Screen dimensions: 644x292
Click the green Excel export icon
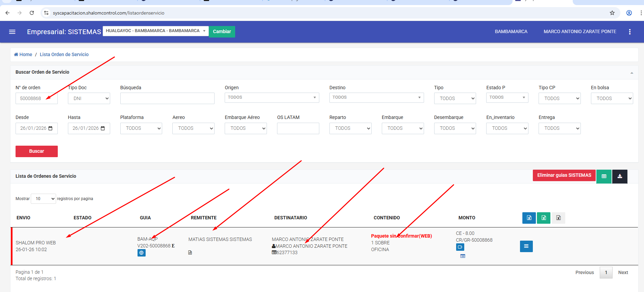pos(544,218)
